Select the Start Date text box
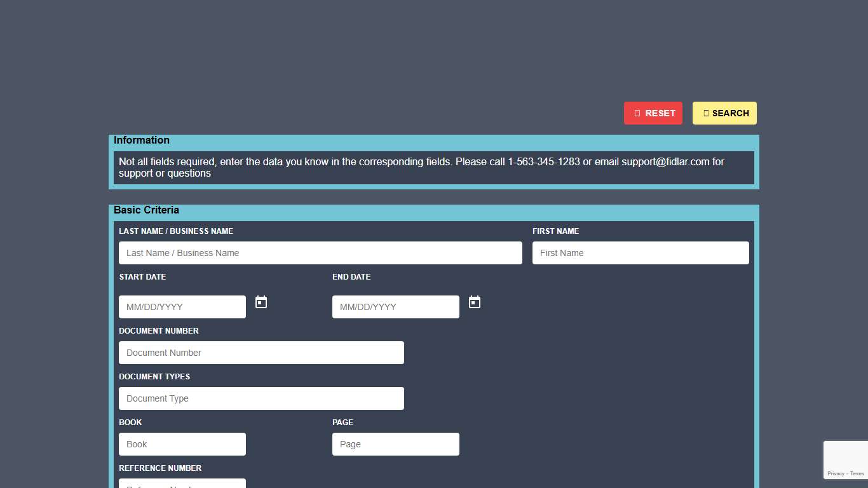 click(182, 307)
